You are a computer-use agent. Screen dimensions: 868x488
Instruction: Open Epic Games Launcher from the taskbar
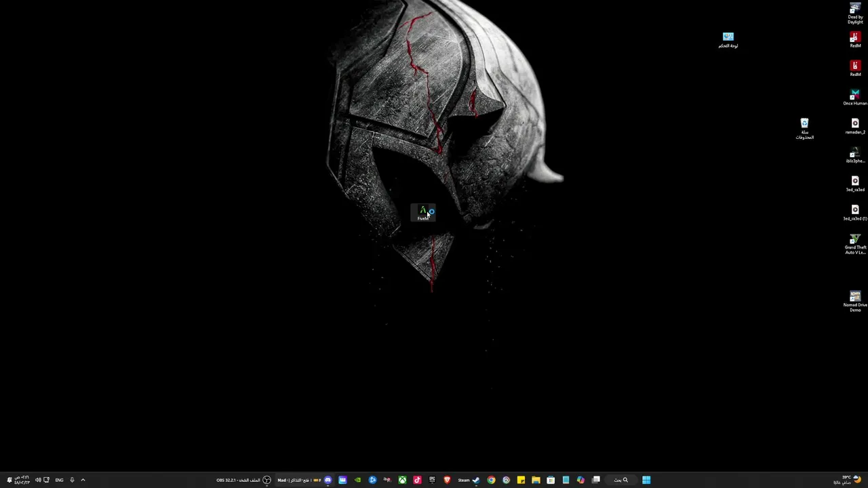click(432, 480)
